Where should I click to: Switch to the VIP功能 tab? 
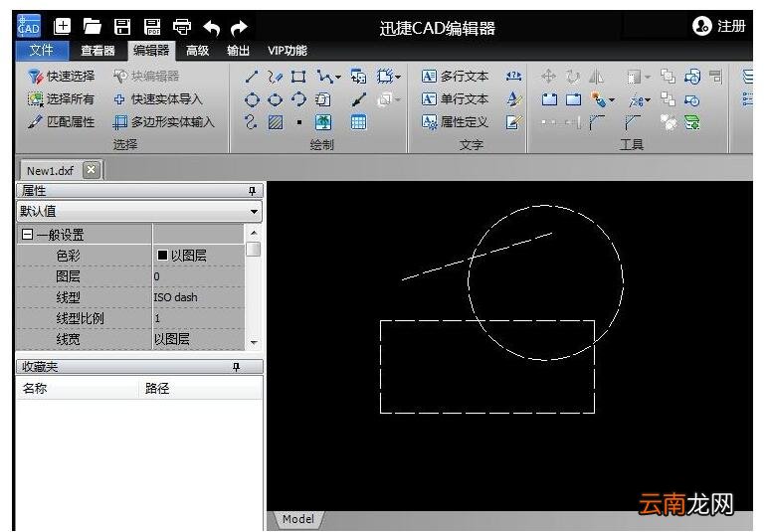[x=288, y=50]
